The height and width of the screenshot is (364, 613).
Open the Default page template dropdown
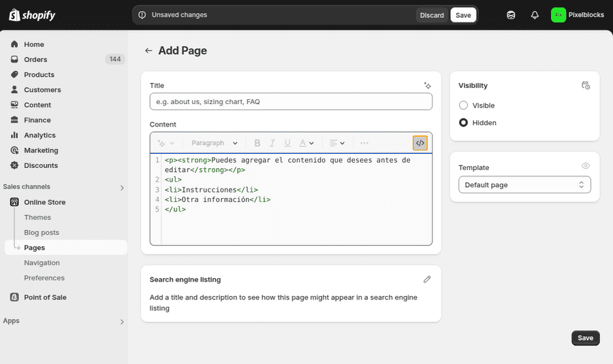click(x=524, y=185)
